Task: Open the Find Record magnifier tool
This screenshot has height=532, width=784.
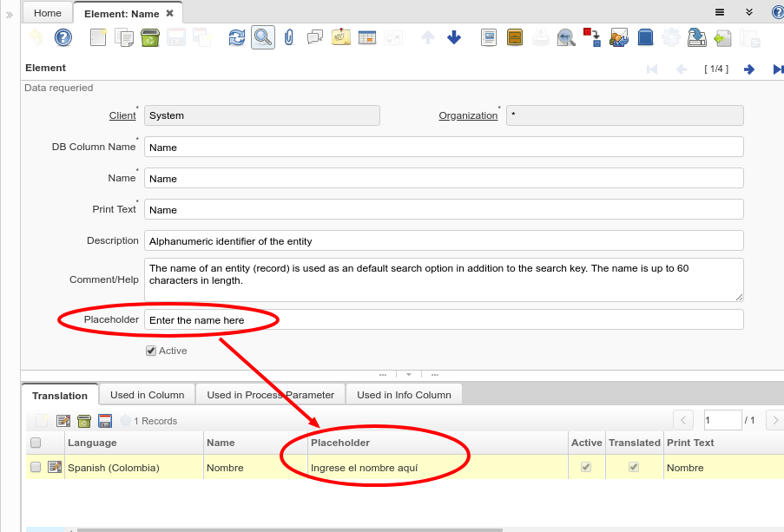Action: pos(263,37)
